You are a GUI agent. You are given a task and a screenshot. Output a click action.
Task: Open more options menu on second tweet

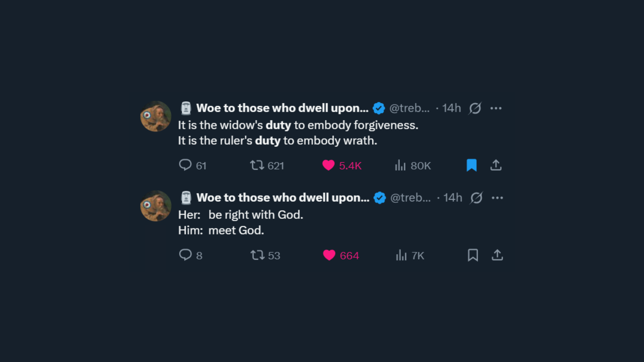(497, 198)
